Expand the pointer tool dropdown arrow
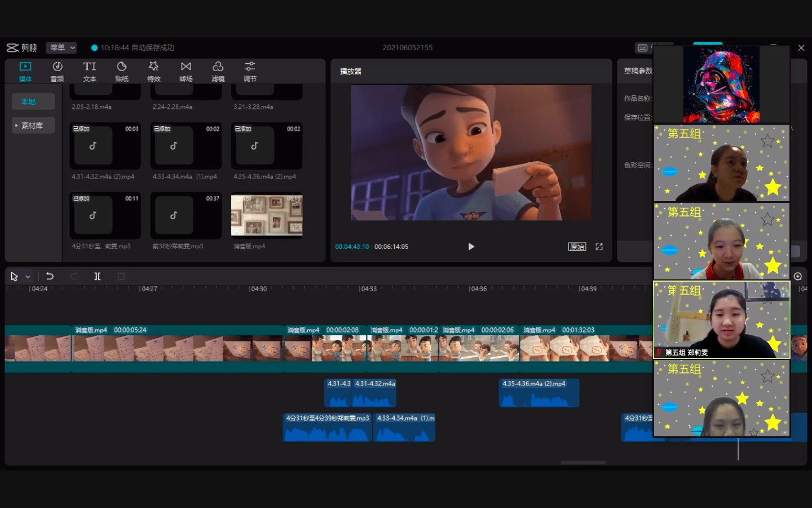 coord(28,277)
